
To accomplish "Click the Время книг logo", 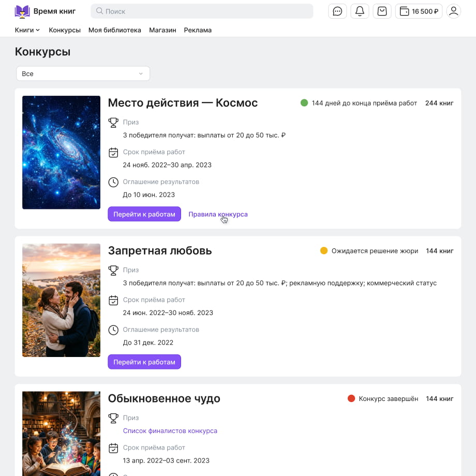I will click(45, 11).
